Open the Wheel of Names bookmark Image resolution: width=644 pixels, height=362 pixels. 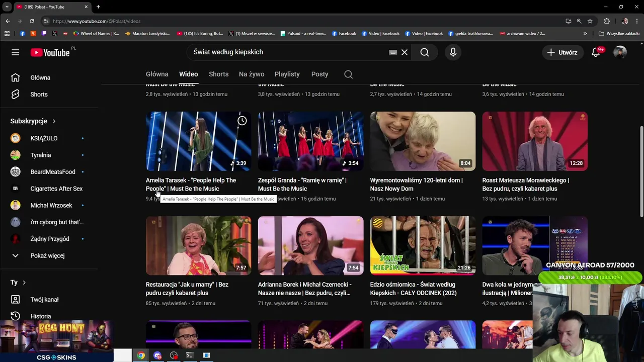pos(96,34)
